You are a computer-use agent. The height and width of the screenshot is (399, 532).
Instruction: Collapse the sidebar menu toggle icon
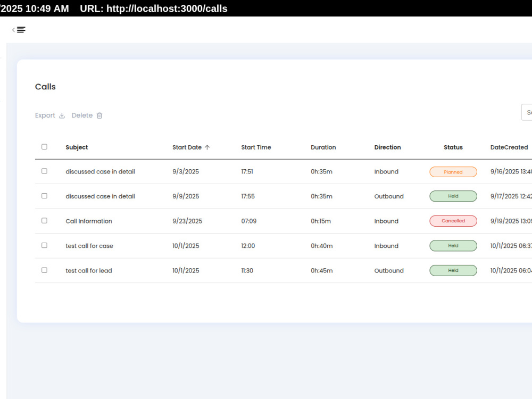19,30
